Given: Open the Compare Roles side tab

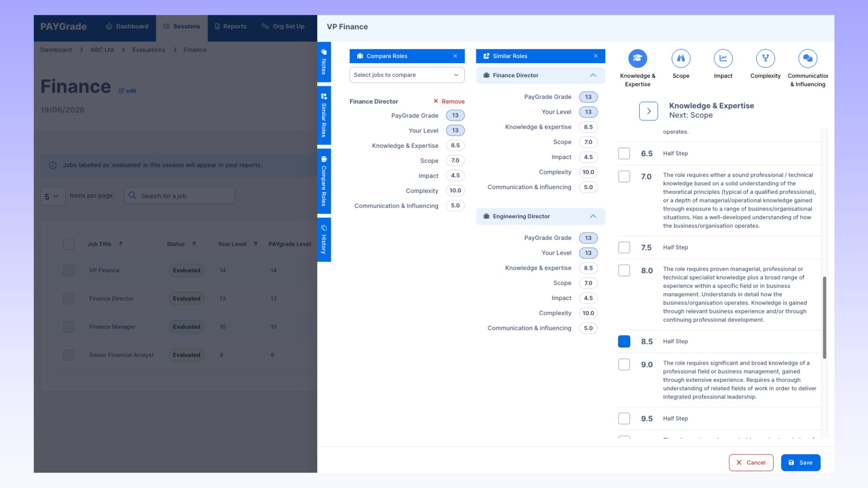Looking at the screenshot, I should click(x=324, y=181).
